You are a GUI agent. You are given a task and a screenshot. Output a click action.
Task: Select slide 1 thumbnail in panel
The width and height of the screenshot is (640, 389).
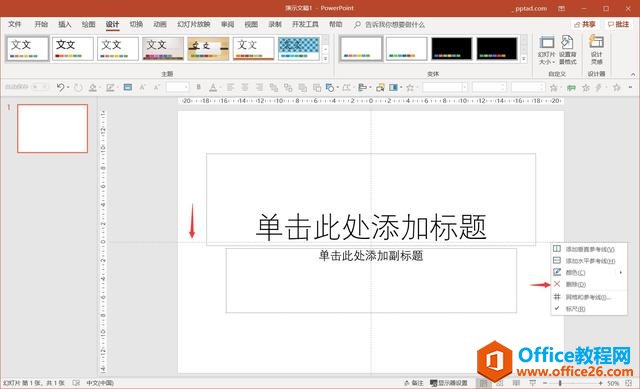(53, 128)
